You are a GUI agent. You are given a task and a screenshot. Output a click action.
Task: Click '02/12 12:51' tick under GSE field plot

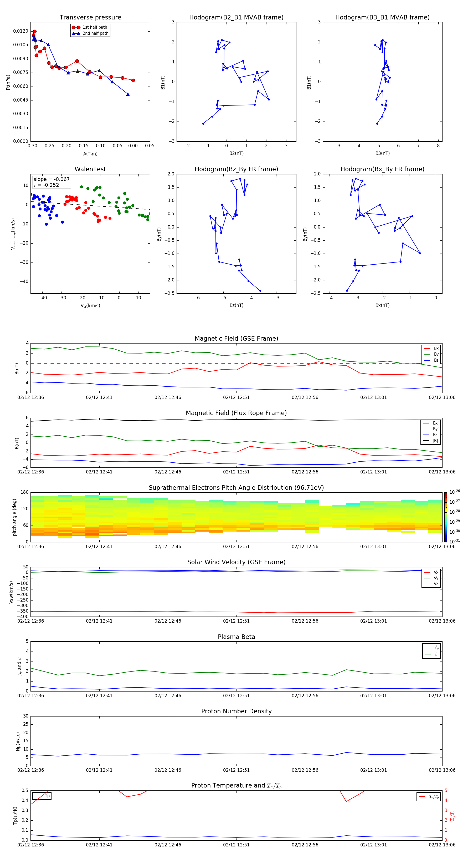coord(236,398)
